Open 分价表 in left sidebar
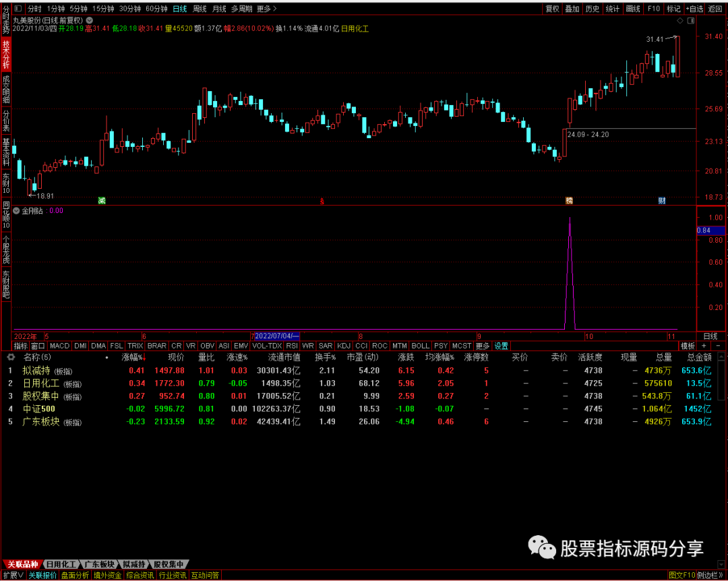Viewport: 728px width, 581px height. pyautogui.click(x=6, y=120)
